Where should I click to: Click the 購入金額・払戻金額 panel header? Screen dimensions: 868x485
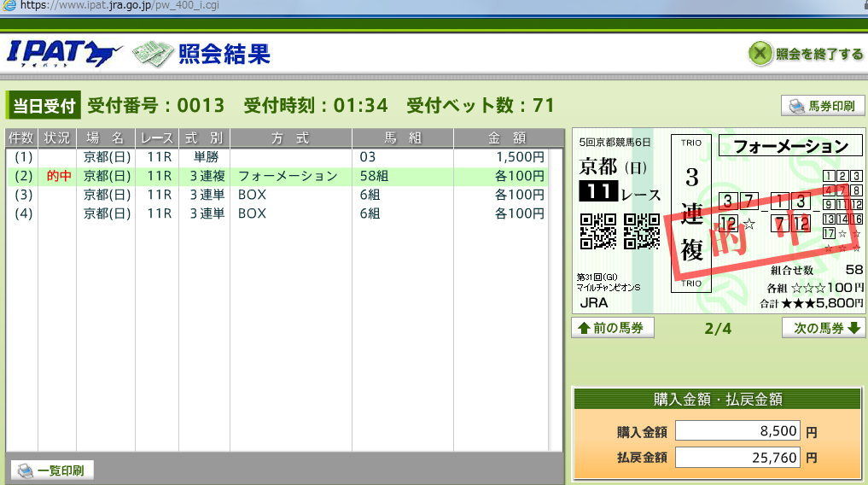(x=718, y=399)
